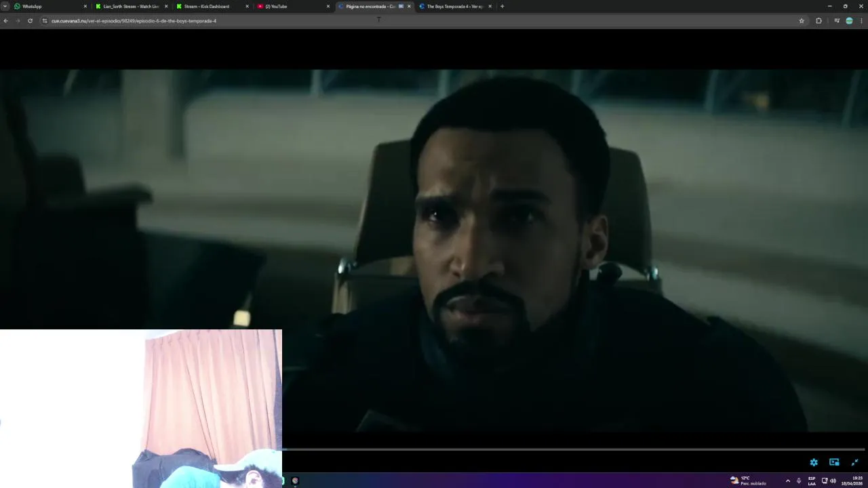
Task: Seek on the video progress bar
Action: coord(573,449)
